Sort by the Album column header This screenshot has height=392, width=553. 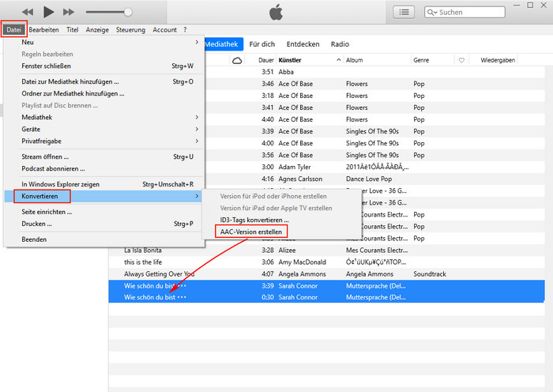pyautogui.click(x=354, y=60)
